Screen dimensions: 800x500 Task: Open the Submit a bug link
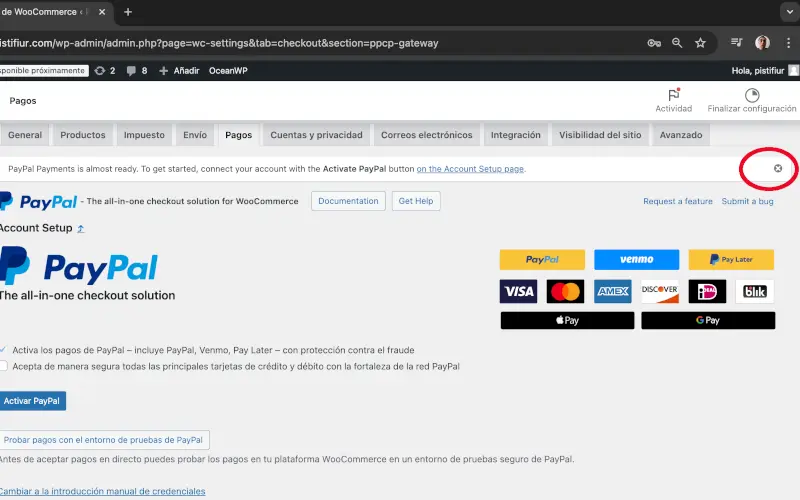(747, 201)
